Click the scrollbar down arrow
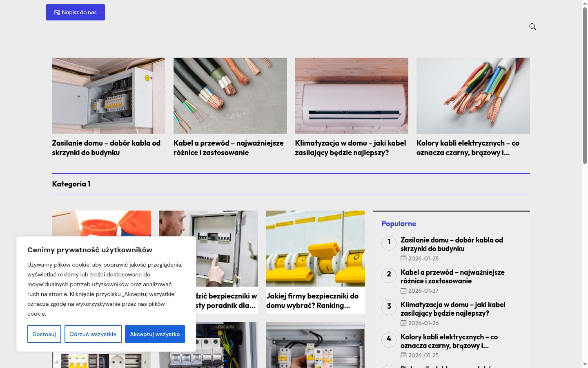This screenshot has width=588, height=368. (585, 364)
